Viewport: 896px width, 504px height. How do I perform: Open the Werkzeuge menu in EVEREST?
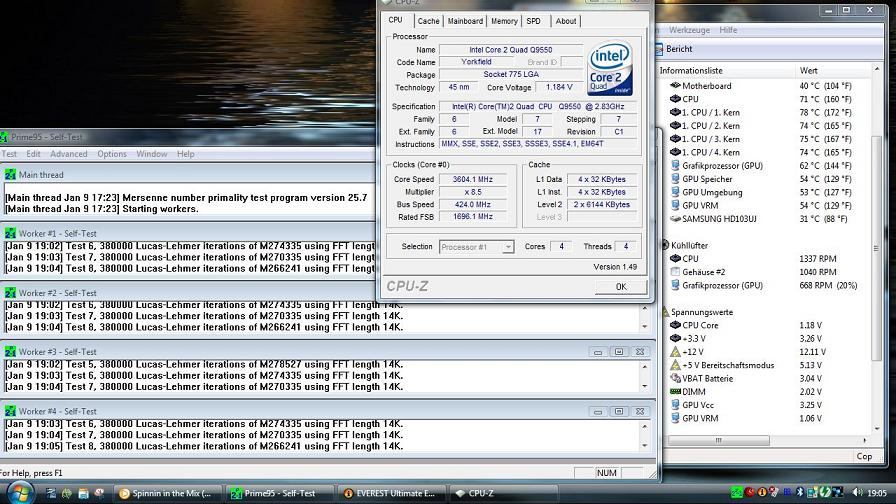click(x=689, y=30)
